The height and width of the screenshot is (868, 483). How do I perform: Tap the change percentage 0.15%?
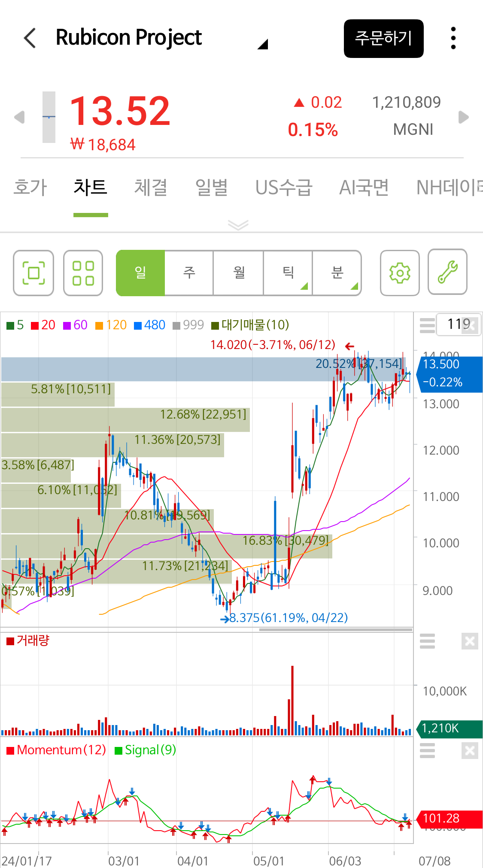313,130
